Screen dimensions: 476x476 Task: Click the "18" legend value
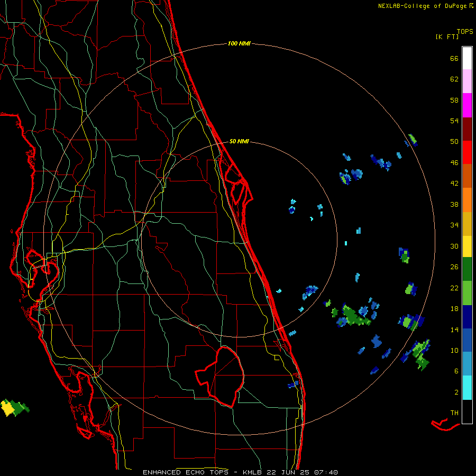pos(454,309)
